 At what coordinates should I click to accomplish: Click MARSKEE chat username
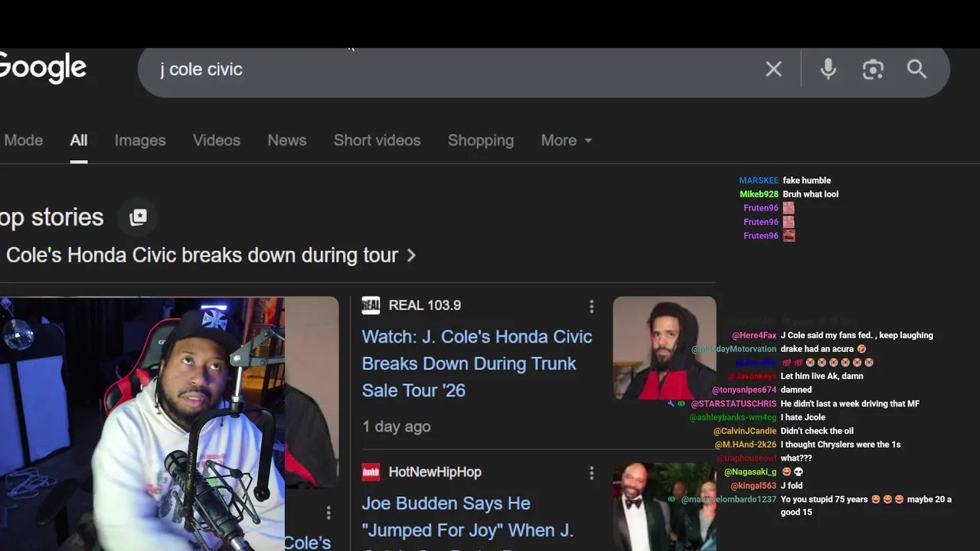759,181
